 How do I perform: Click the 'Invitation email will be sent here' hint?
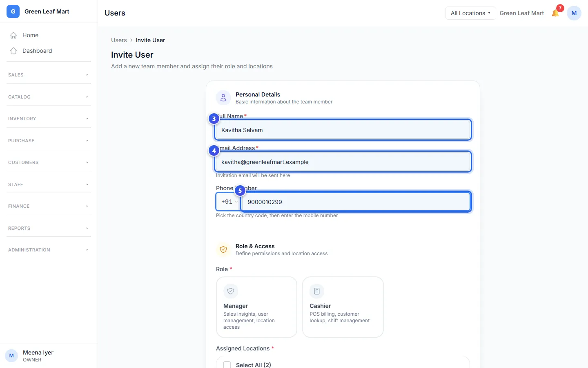click(x=253, y=175)
